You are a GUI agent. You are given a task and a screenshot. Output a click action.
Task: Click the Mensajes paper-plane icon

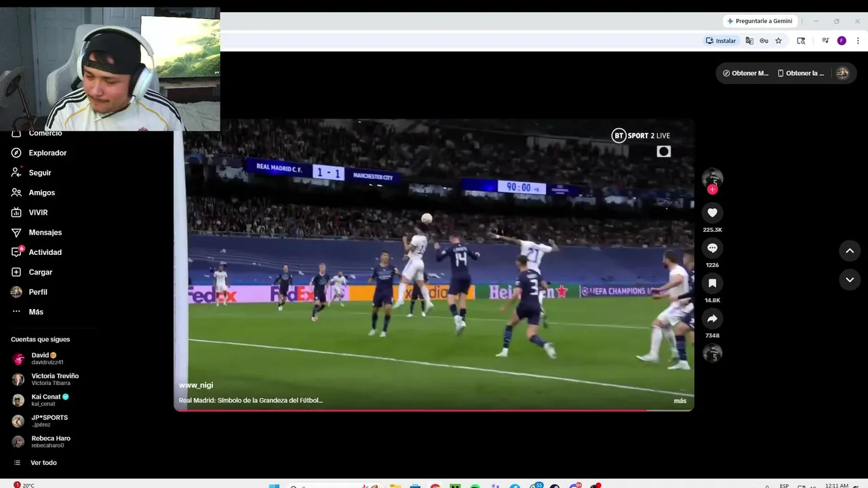coord(16,232)
